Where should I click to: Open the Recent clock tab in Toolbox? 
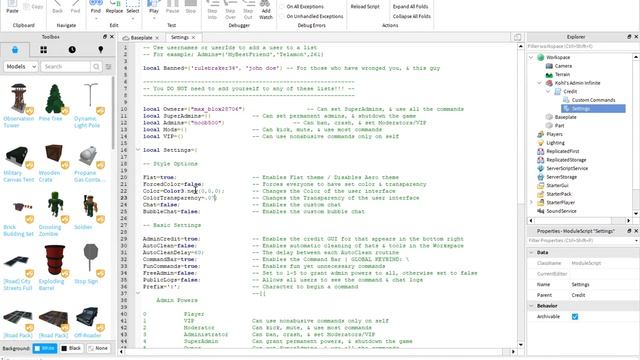coord(72,50)
